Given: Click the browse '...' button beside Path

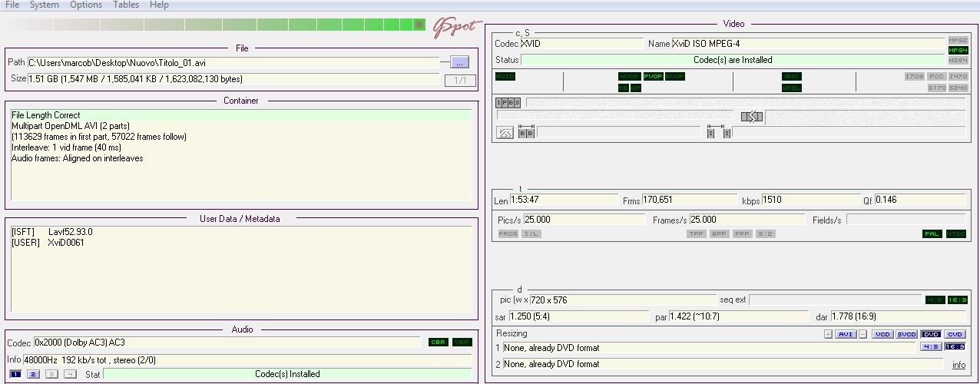Looking at the screenshot, I should click(459, 63).
